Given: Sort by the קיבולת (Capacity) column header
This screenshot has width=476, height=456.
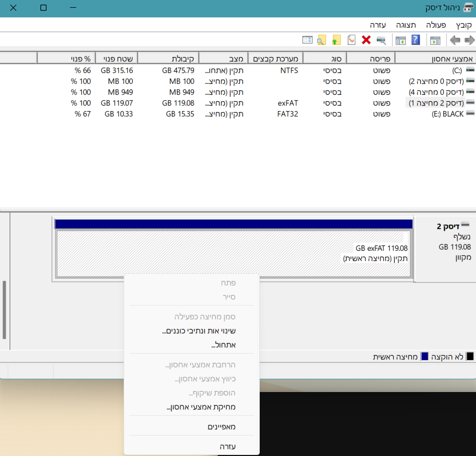Looking at the screenshot, I should (182, 58).
